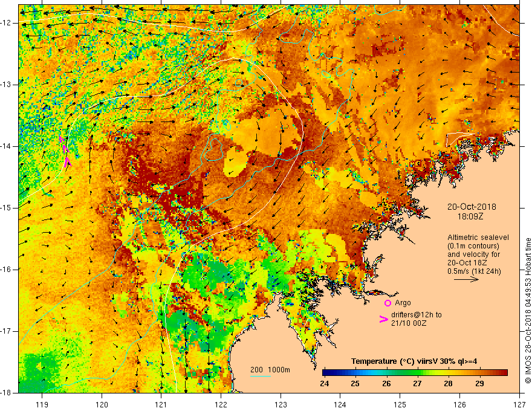Viewport: 532px width, 411px height.
Task: Click latitude axis label -17
Action: [6, 331]
